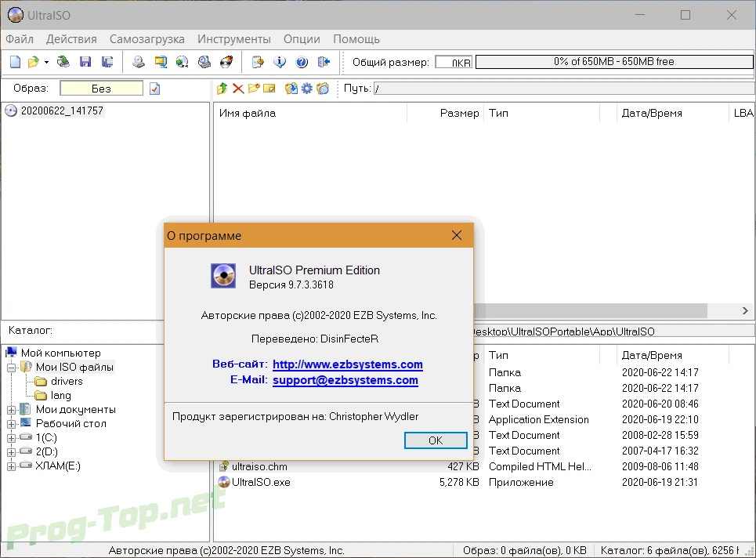756x558 pixels.
Task: Open Help with the question mark icon
Action: tap(302, 62)
